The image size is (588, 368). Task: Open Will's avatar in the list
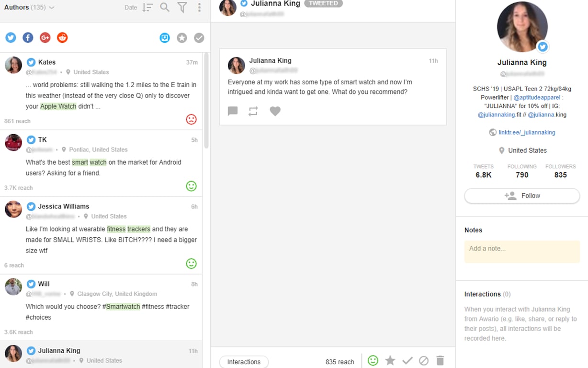coord(13,287)
